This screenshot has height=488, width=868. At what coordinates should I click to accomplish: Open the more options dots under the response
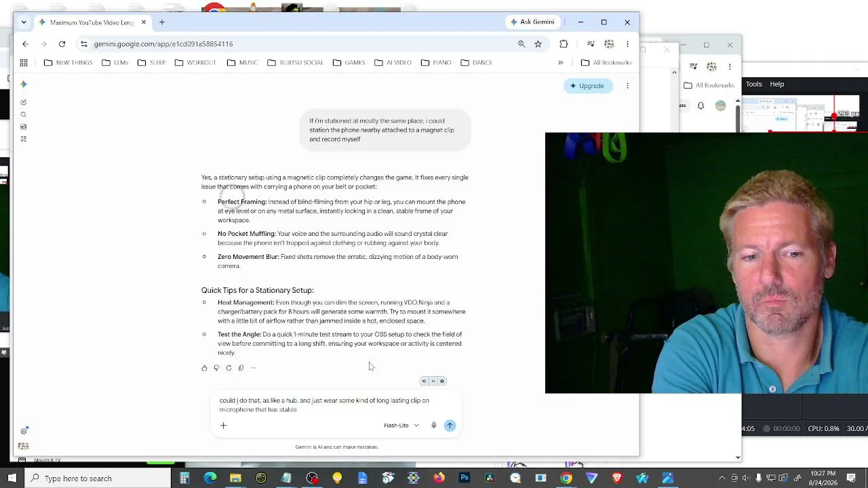(253, 368)
